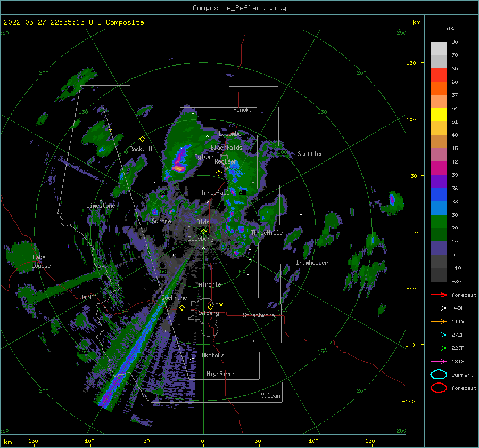Image resolution: width=479 pixels, height=448 pixels.
Task: Click the Okotoks label
Action: [x=213, y=355]
